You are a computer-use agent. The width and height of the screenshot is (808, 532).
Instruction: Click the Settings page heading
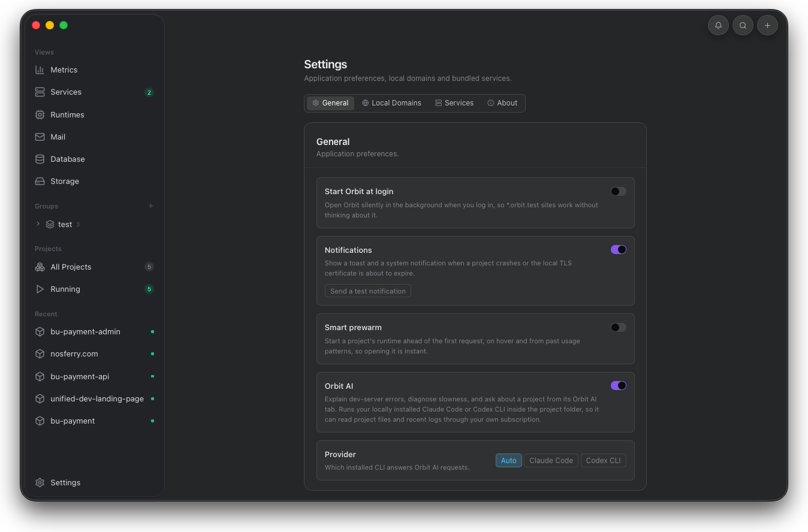pyautogui.click(x=325, y=64)
